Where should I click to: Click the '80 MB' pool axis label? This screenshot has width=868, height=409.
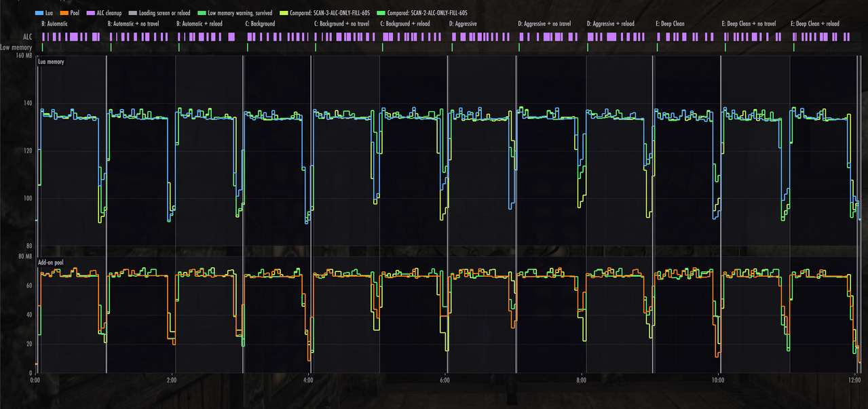click(25, 256)
